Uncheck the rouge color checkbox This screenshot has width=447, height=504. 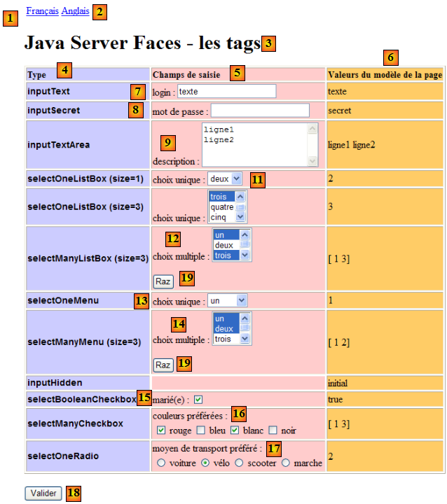162,430
